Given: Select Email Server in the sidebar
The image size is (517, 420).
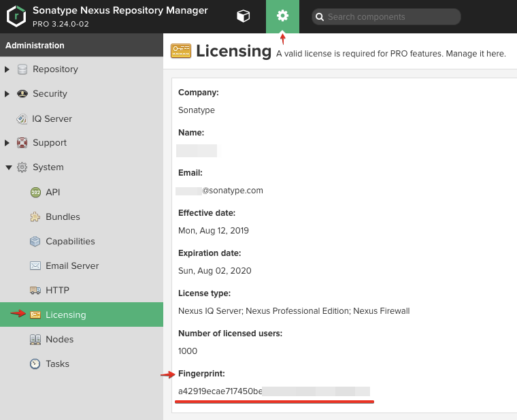Looking at the screenshot, I should [71, 265].
